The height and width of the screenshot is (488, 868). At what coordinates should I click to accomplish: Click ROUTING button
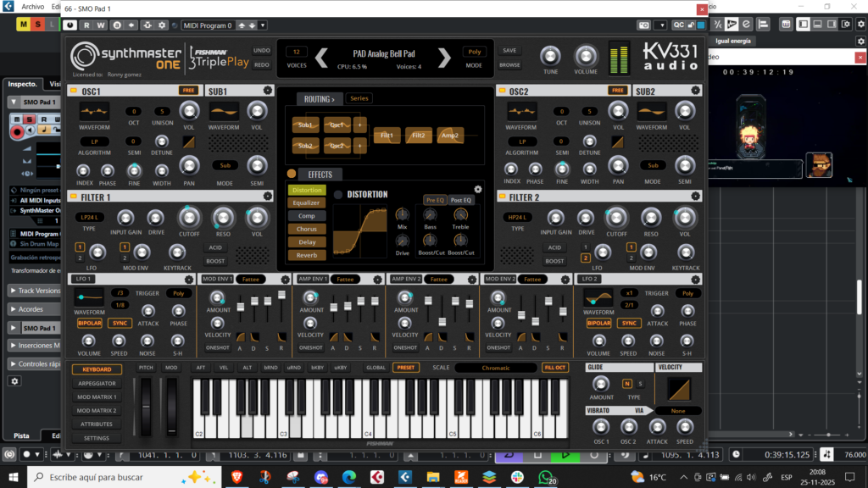pos(319,99)
